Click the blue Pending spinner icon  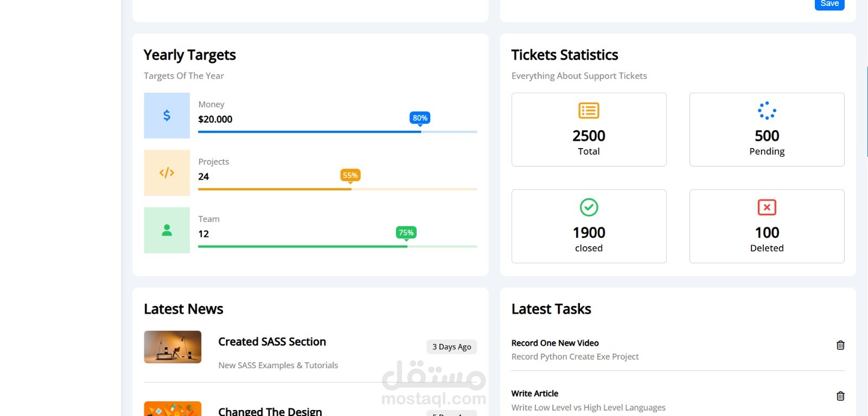[767, 111]
